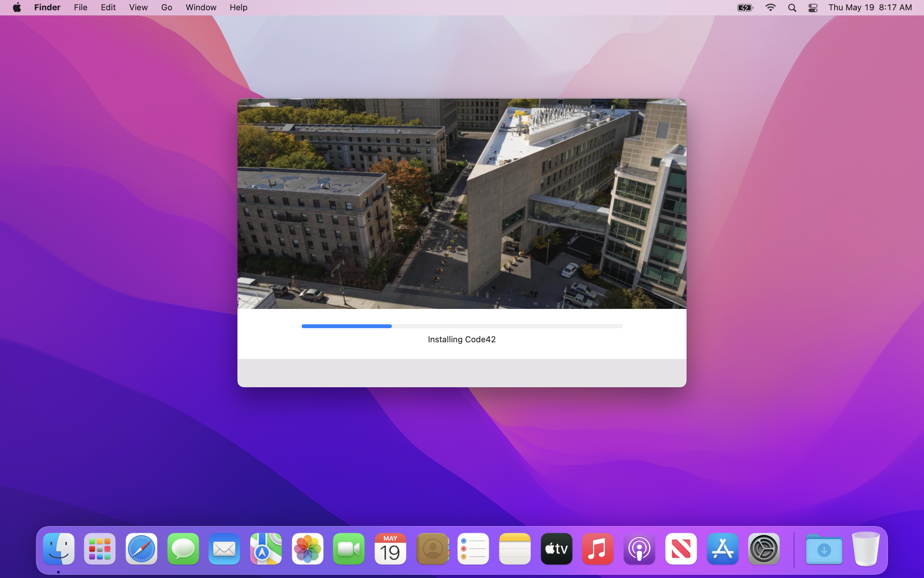Open System Preferences in the Dock
Screen dimensions: 924x578
tap(764, 548)
